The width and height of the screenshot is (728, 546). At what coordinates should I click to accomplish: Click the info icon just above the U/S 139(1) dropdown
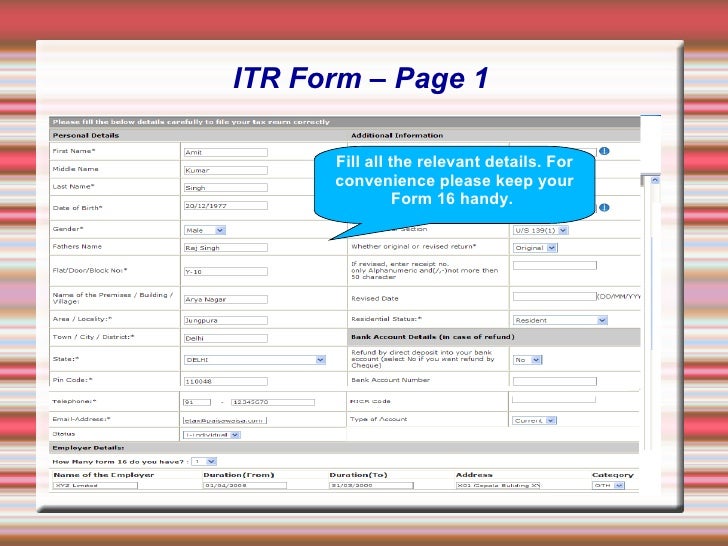604,208
